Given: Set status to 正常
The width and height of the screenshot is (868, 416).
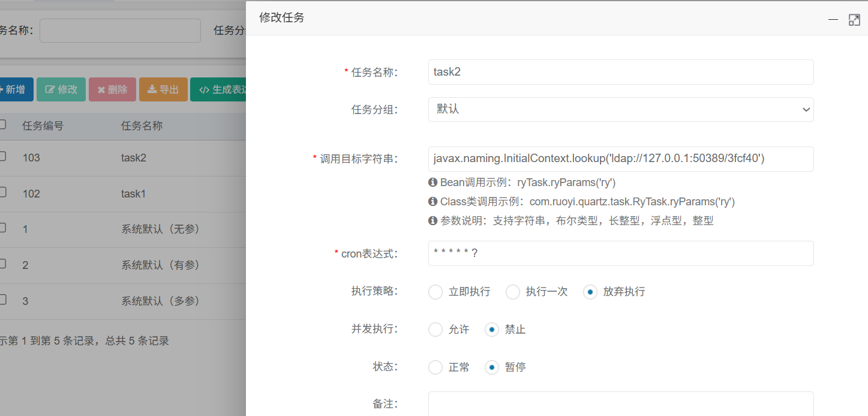Looking at the screenshot, I should point(435,367).
